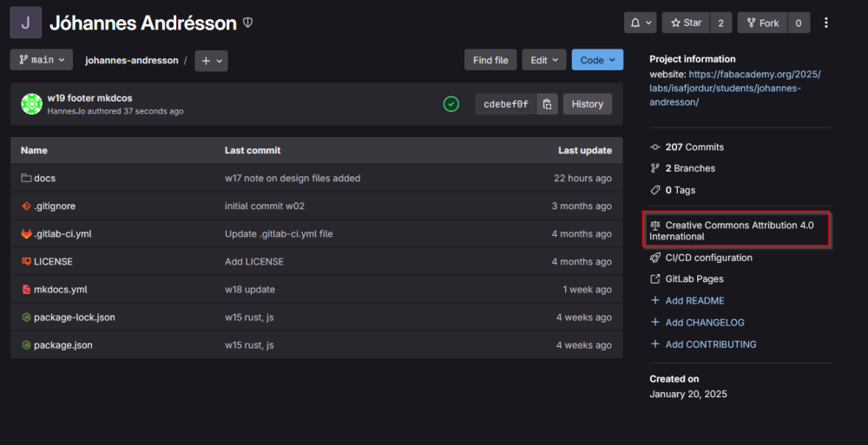The image size is (868, 445).
Task: Open the .gitignore file
Action: (54, 206)
